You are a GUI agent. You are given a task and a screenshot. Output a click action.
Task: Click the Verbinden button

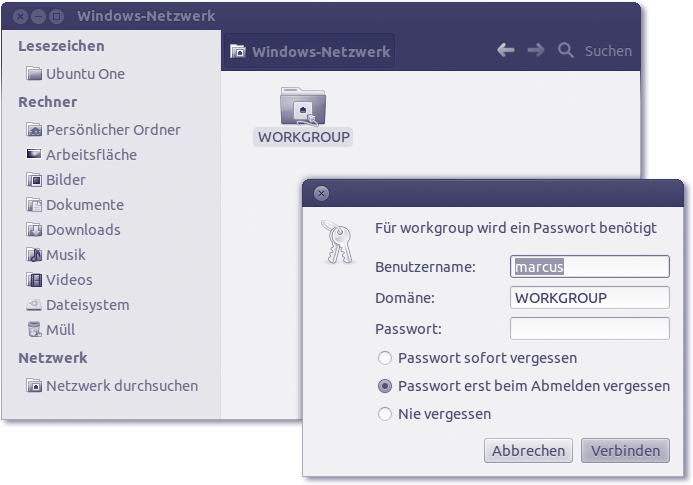(x=625, y=451)
